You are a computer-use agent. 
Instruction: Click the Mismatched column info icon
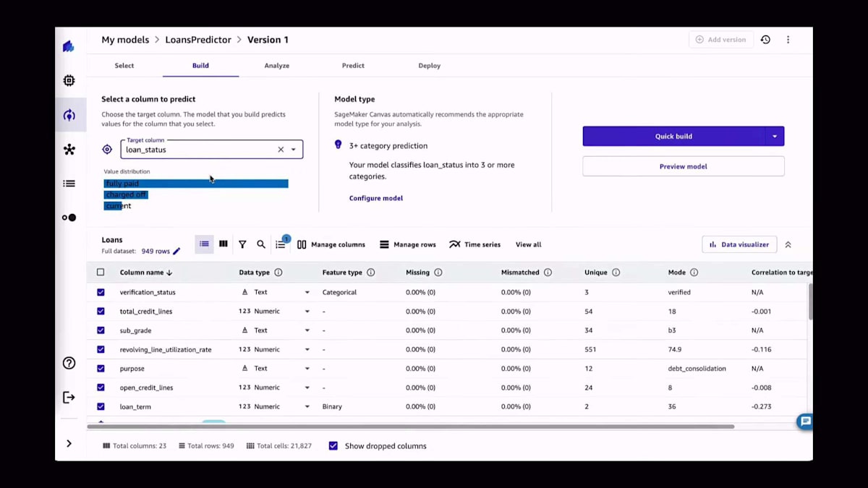(x=548, y=273)
